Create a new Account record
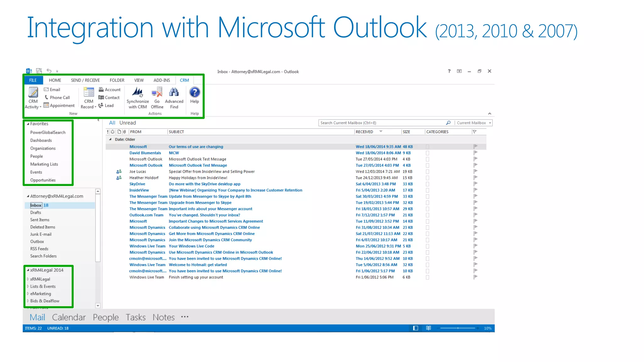Viewport: 644px width, 362px height. point(110,90)
